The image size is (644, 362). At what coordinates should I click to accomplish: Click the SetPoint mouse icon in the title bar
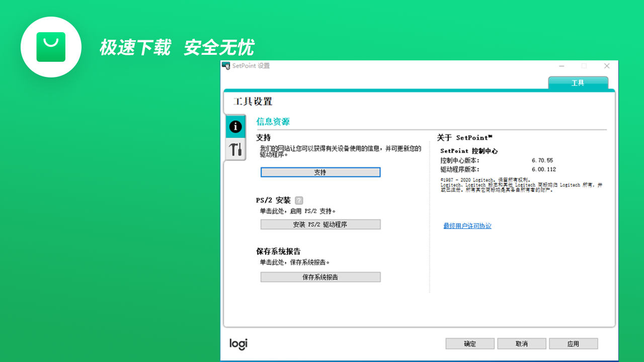tap(227, 66)
